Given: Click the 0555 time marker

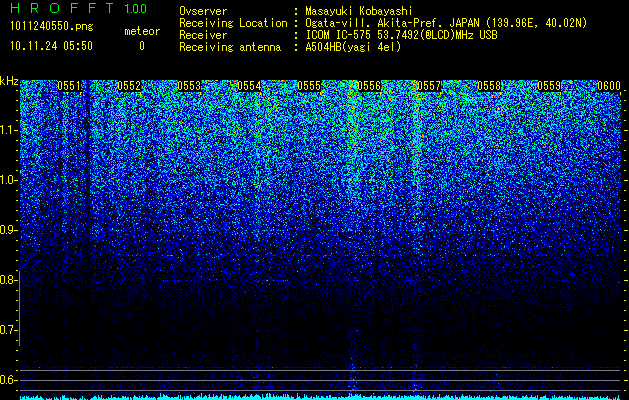Looking at the screenshot, I should (x=309, y=86).
